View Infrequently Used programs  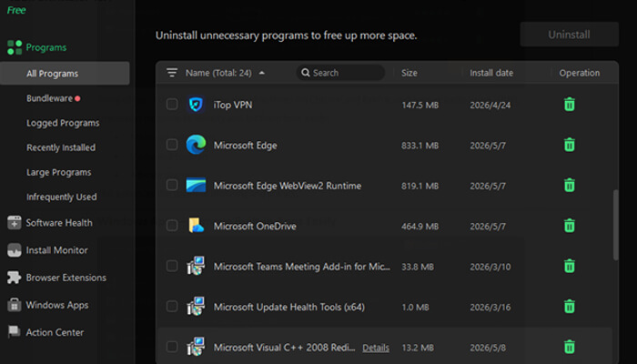point(62,197)
